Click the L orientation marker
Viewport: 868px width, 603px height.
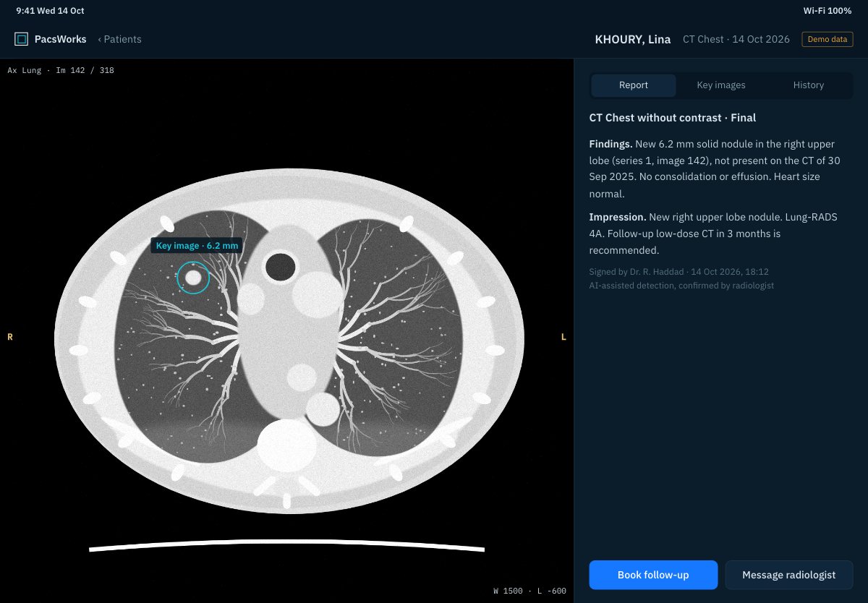pos(564,338)
